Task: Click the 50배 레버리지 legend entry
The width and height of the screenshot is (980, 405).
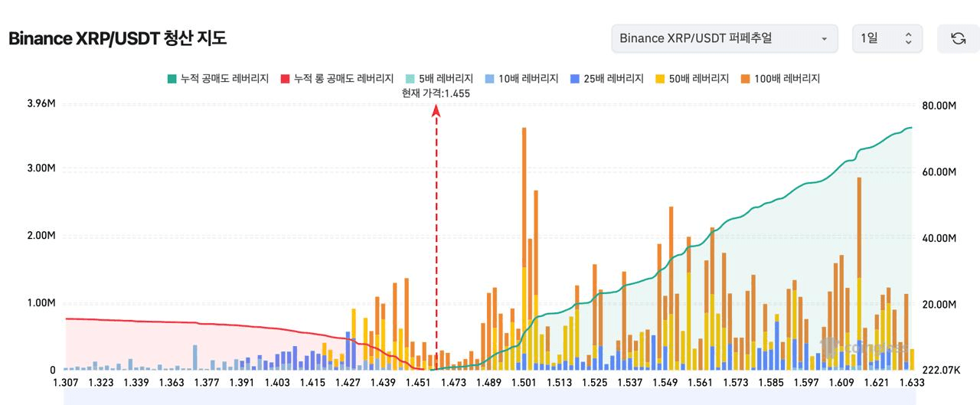Action: click(x=693, y=79)
